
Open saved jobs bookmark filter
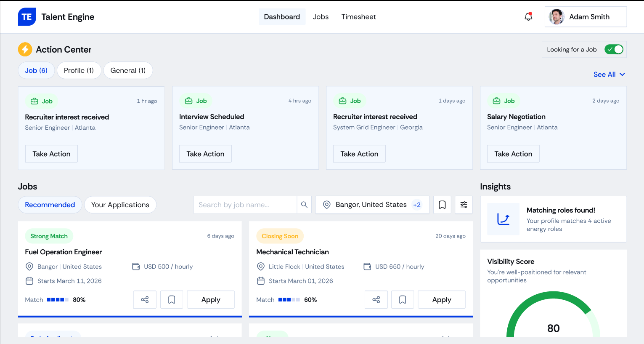442,205
